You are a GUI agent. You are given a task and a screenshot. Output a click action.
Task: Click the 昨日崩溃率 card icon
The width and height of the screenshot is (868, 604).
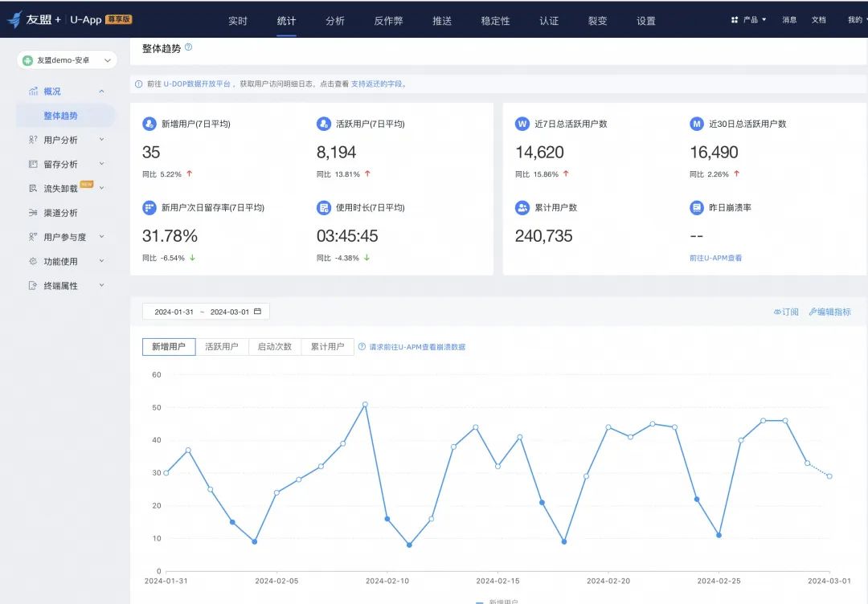pyautogui.click(x=696, y=207)
